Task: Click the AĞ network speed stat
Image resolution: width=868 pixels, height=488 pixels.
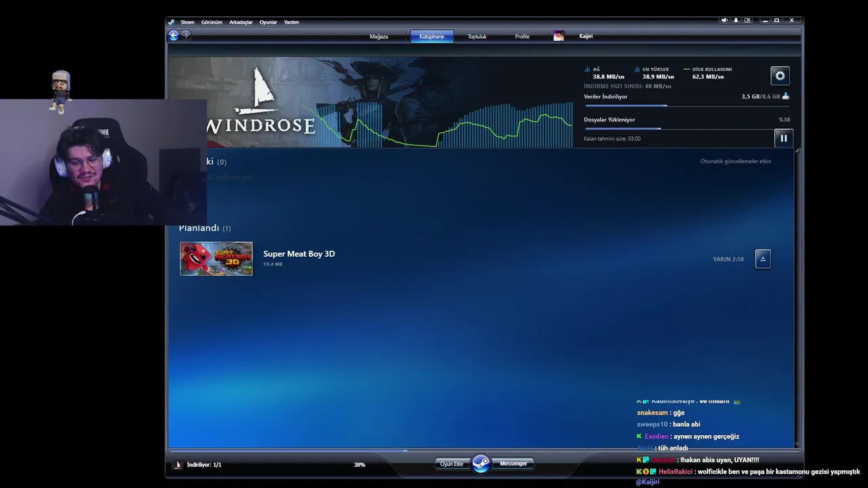Action: point(605,73)
